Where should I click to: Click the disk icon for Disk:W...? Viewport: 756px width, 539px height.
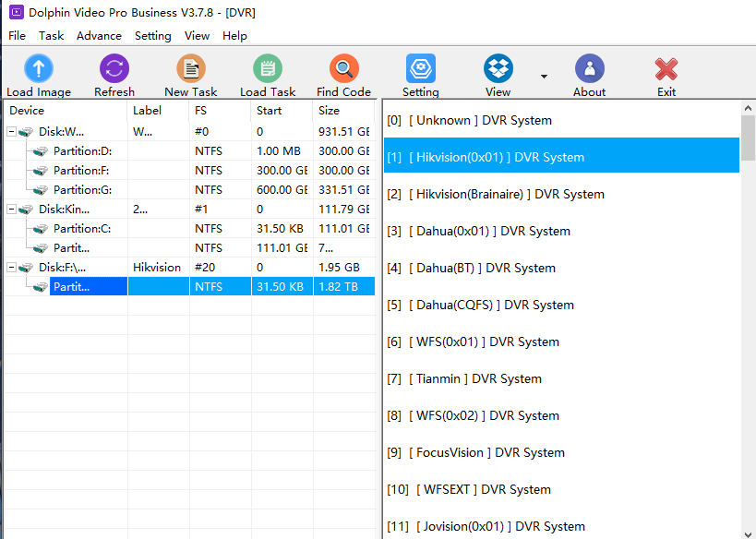(26, 132)
